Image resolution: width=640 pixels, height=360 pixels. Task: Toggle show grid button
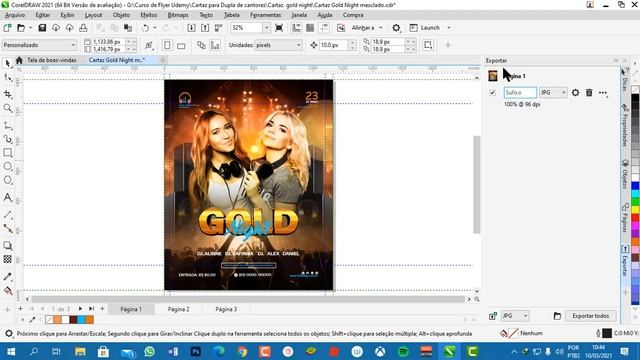click(310, 28)
